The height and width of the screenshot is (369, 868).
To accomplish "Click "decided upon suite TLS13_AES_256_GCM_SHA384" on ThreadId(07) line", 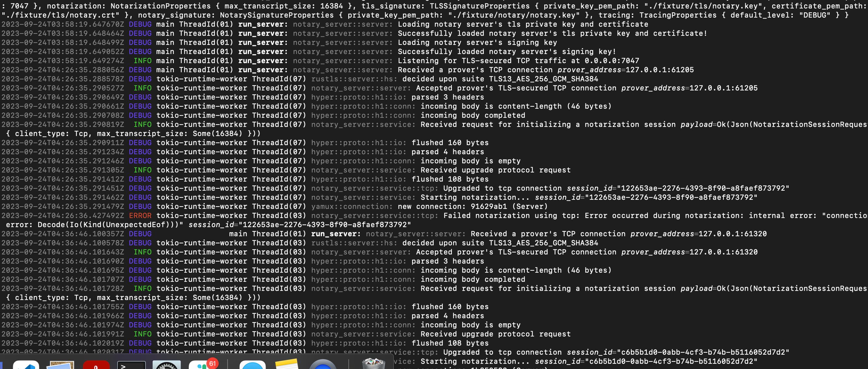I will pos(500,79).
